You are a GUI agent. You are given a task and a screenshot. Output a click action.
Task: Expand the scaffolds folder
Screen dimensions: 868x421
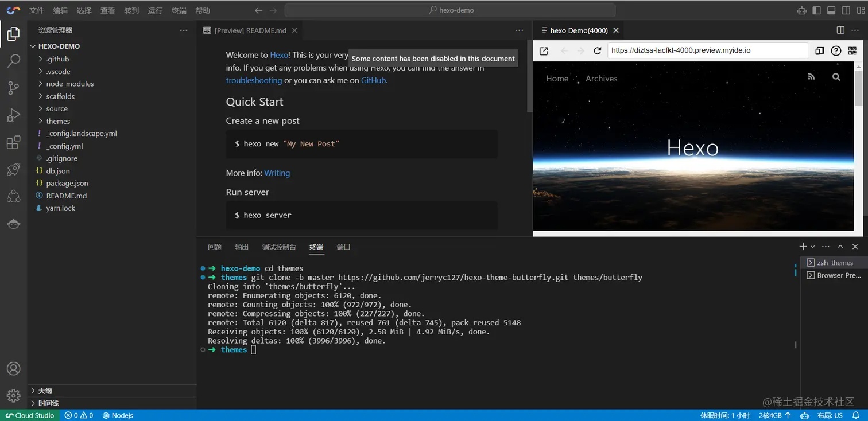click(x=112, y=96)
